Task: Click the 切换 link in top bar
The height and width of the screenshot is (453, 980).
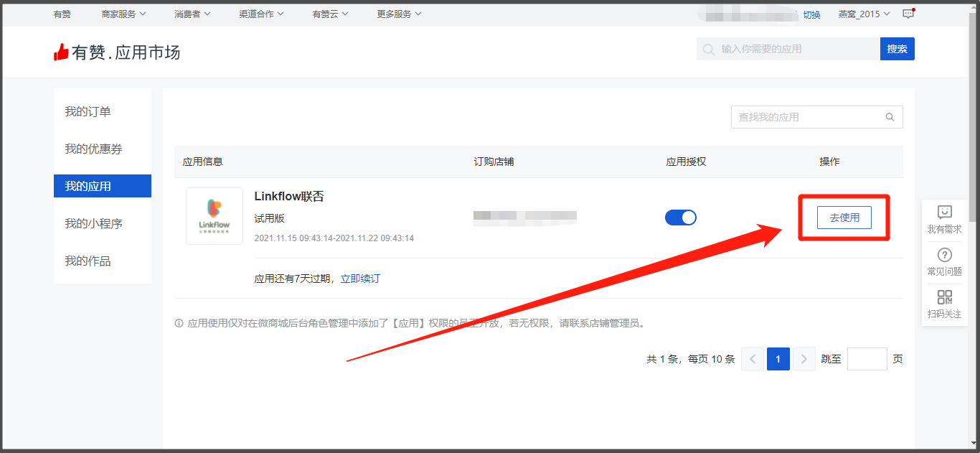Action: 811,14
